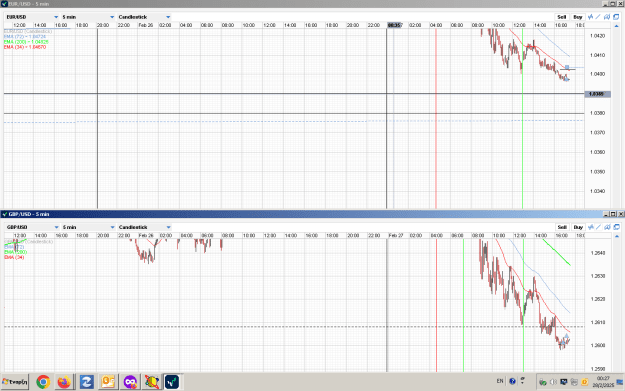Image resolution: width=625 pixels, height=391 pixels.
Task: Click EMA (72) legend in GBP/USD chart
Action: pos(14,247)
